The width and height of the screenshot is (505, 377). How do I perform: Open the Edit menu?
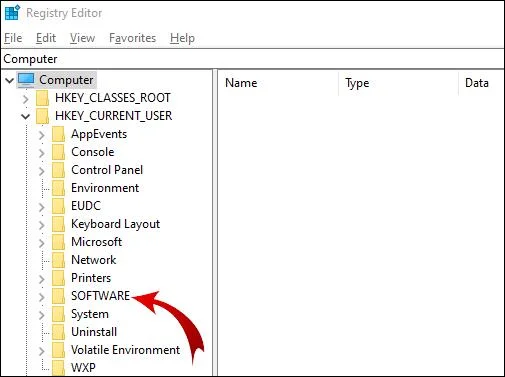click(x=46, y=38)
